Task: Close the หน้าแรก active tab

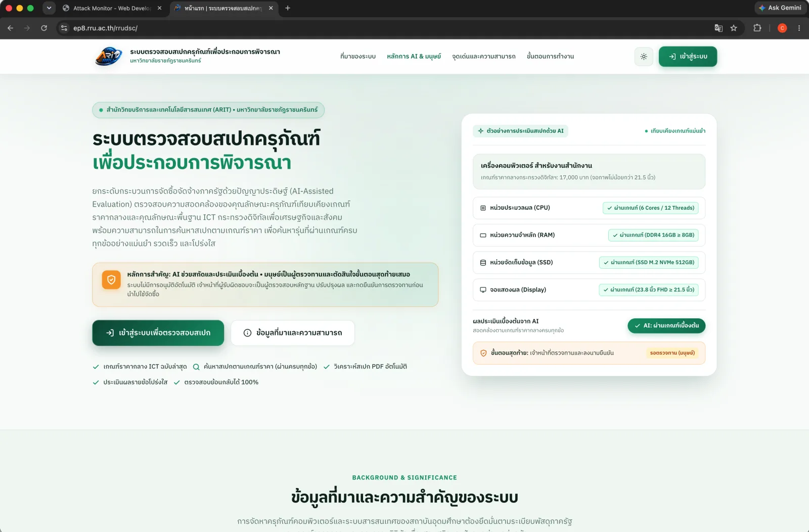Action: (x=271, y=8)
